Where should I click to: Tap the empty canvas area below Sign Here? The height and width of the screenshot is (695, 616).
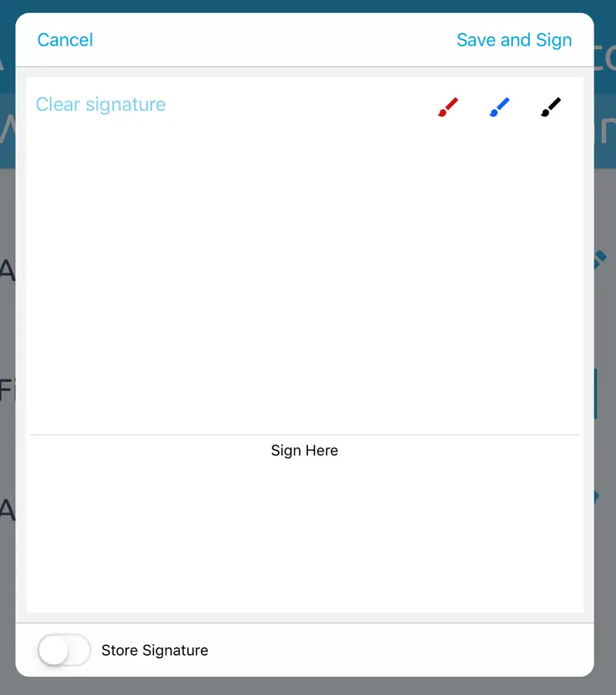305,536
